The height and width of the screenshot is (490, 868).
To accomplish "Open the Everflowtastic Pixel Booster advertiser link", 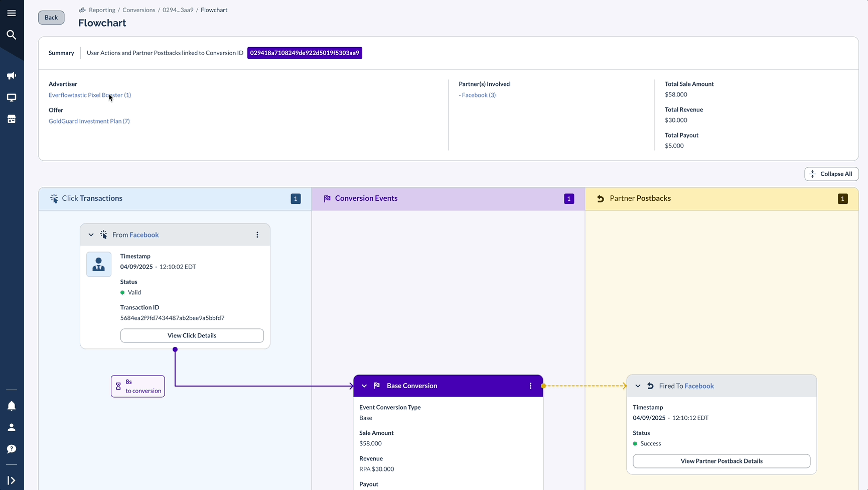I will point(90,95).
